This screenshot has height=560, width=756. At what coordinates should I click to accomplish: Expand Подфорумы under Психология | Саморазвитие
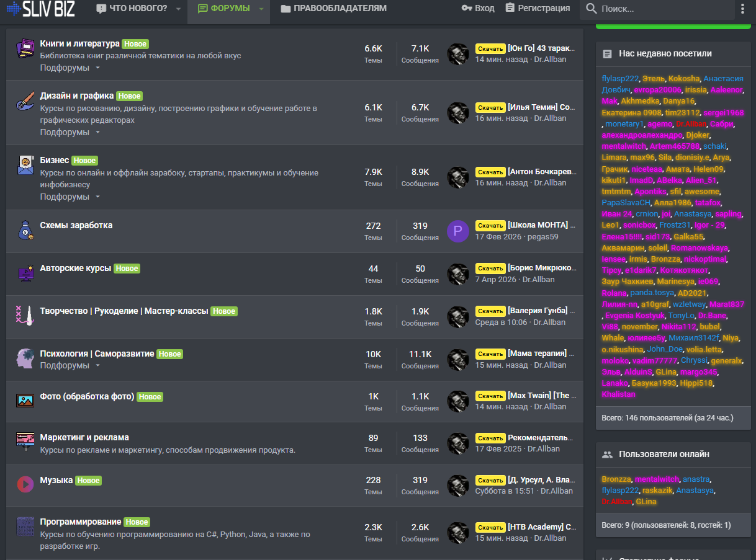click(70, 365)
